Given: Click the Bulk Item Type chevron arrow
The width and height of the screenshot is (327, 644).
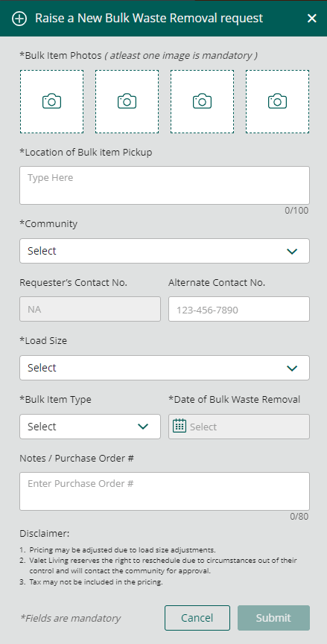Looking at the screenshot, I should pos(143,427).
